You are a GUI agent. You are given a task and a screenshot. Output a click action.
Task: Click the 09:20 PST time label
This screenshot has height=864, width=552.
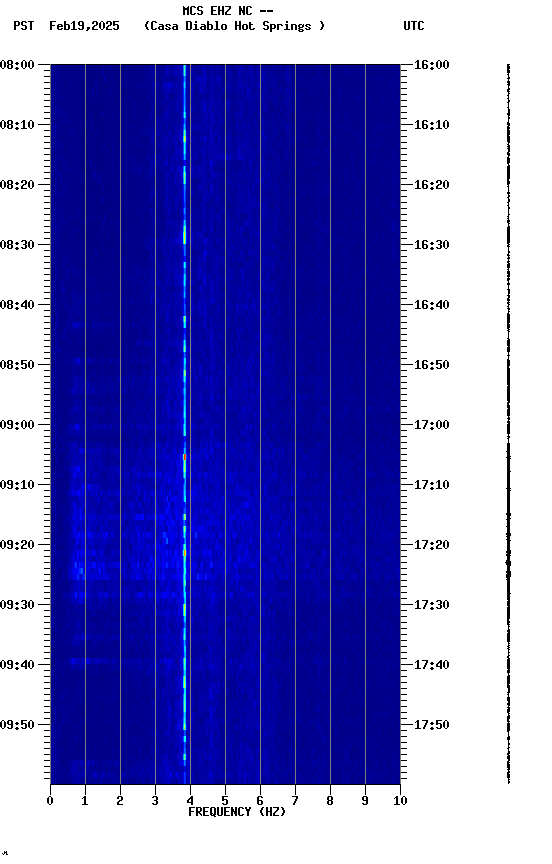[x=17, y=545]
